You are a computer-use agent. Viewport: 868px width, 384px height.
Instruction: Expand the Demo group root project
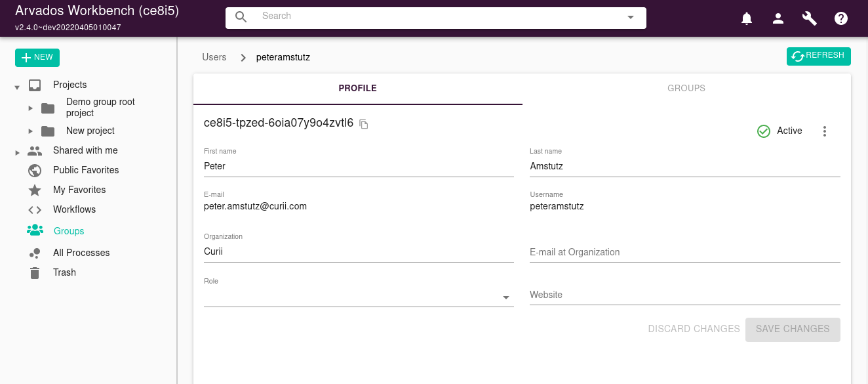[30, 108]
